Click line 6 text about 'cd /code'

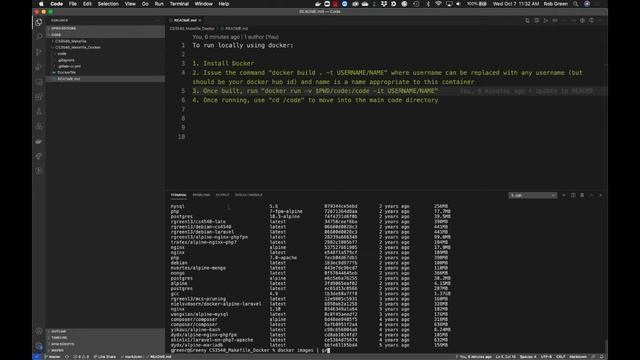click(315, 100)
